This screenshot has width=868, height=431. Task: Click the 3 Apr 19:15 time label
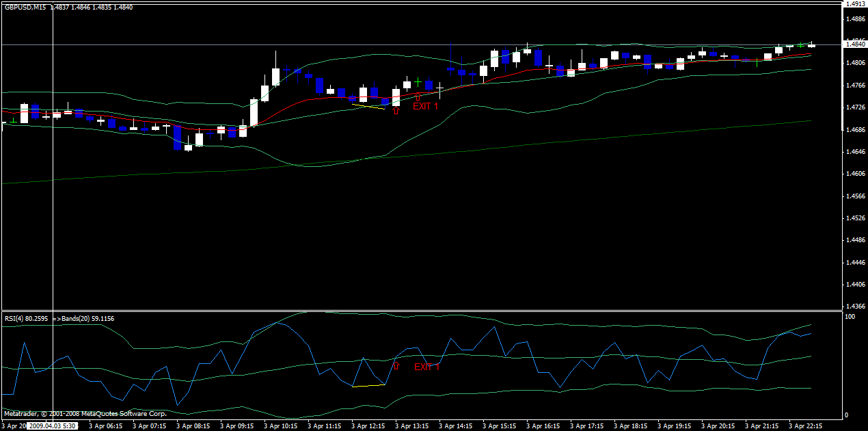(x=675, y=426)
